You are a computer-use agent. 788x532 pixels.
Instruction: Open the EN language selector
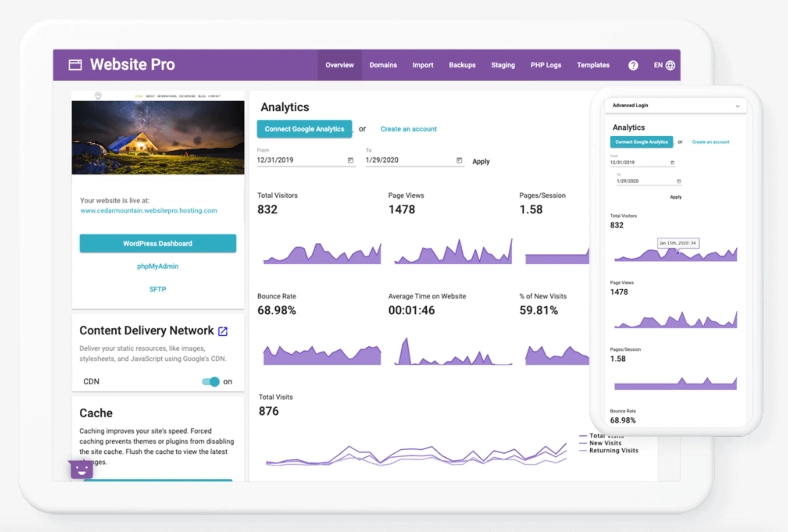(658, 65)
